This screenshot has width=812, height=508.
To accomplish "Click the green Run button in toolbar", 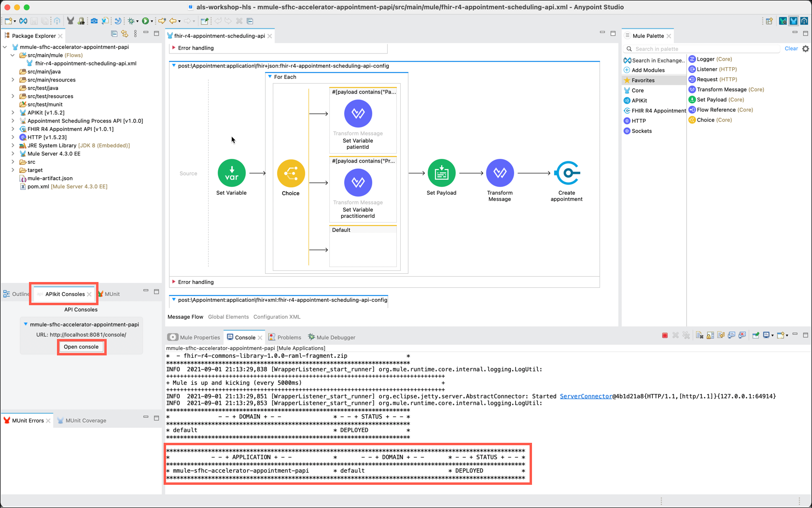I will [x=145, y=21].
